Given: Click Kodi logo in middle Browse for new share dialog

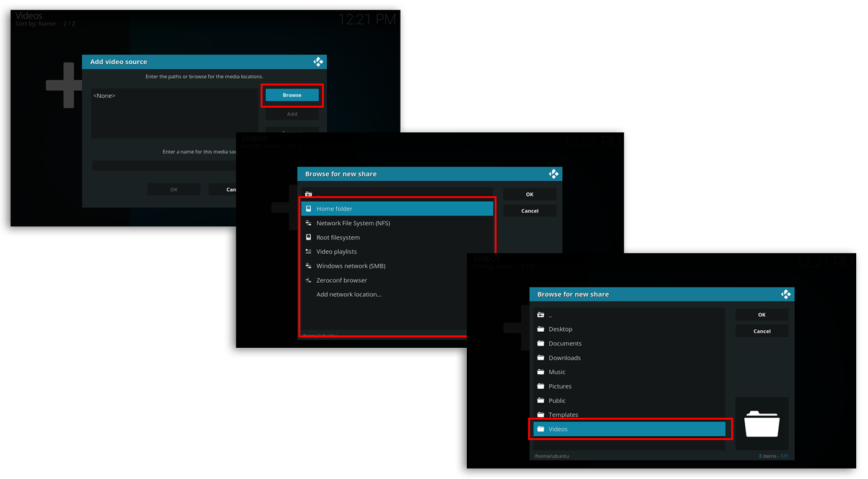Looking at the screenshot, I should (554, 175).
